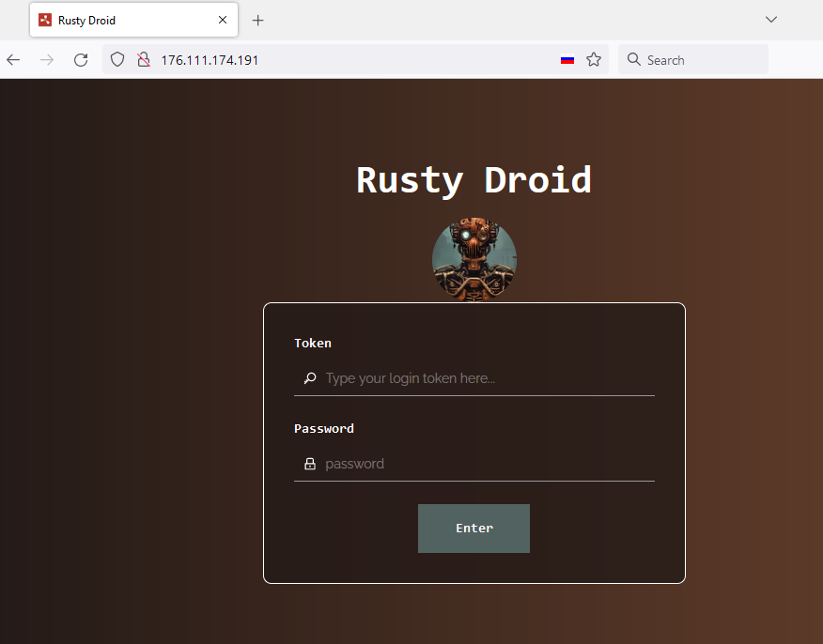Viewport: 823px width, 644px height.
Task: Open a new tab with plus button
Action: [257, 21]
